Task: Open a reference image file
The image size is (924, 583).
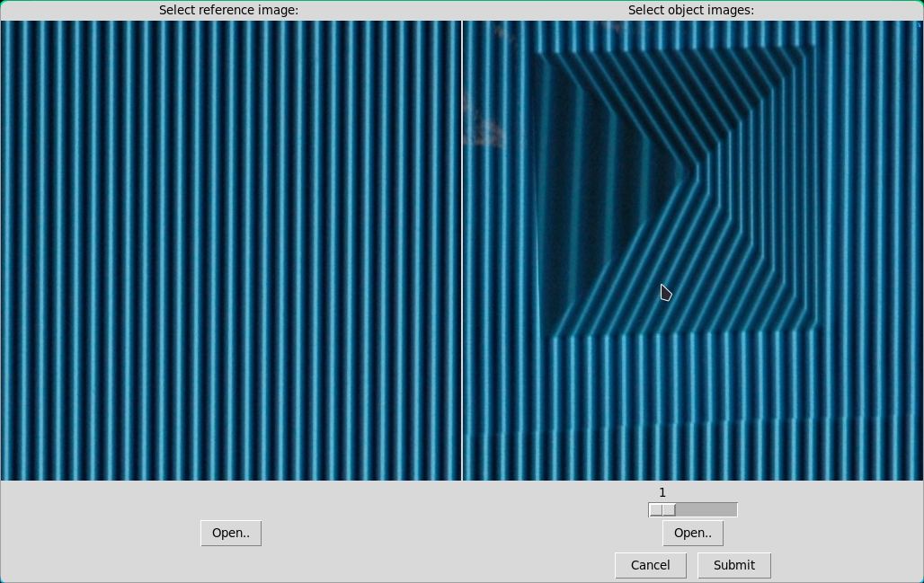Action: pos(231,533)
